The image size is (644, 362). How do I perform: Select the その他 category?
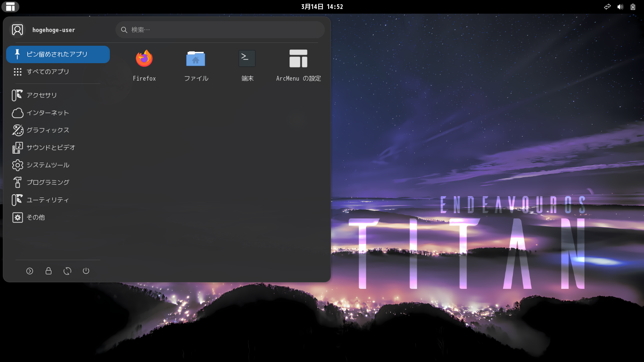(x=58, y=217)
